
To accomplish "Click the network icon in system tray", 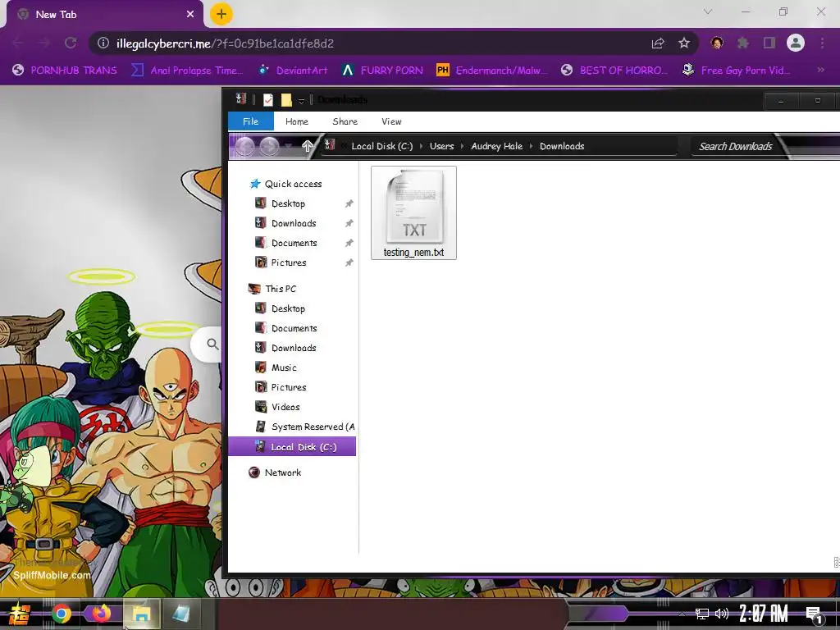I will tap(702, 614).
